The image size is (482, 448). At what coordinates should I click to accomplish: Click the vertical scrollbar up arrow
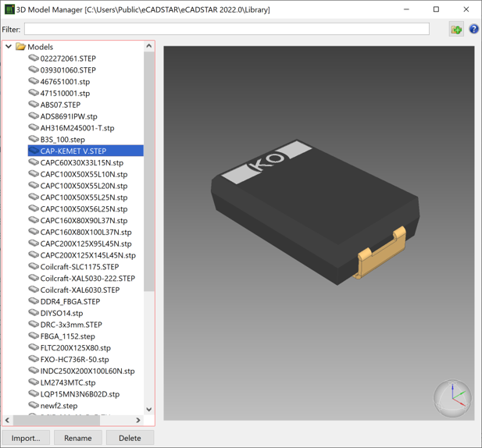(149, 46)
